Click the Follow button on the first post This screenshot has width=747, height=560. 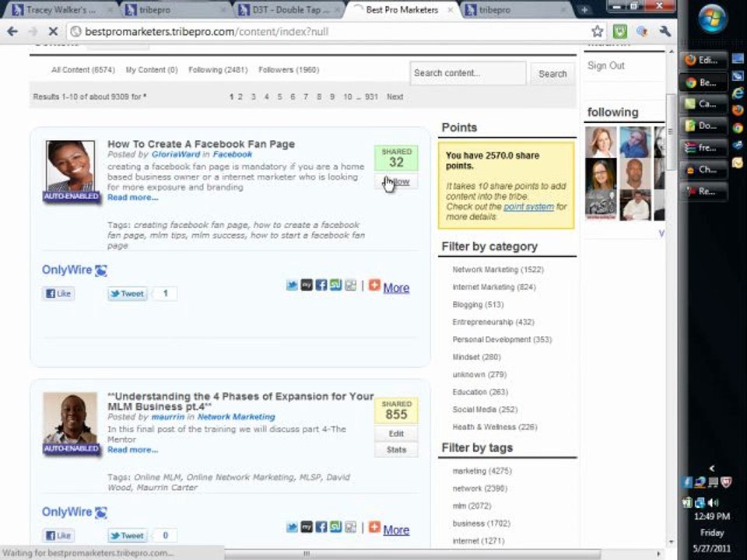tap(396, 181)
